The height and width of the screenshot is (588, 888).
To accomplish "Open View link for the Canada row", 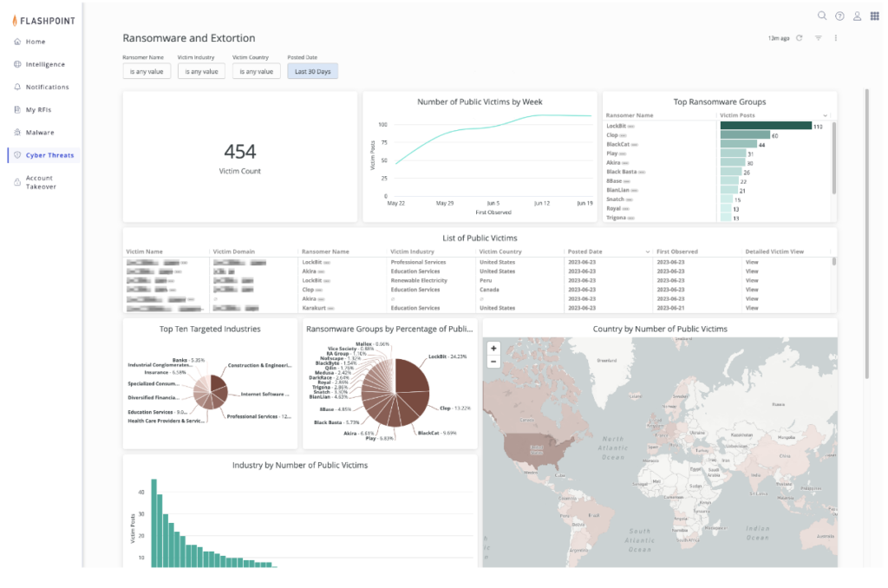I will click(x=752, y=290).
